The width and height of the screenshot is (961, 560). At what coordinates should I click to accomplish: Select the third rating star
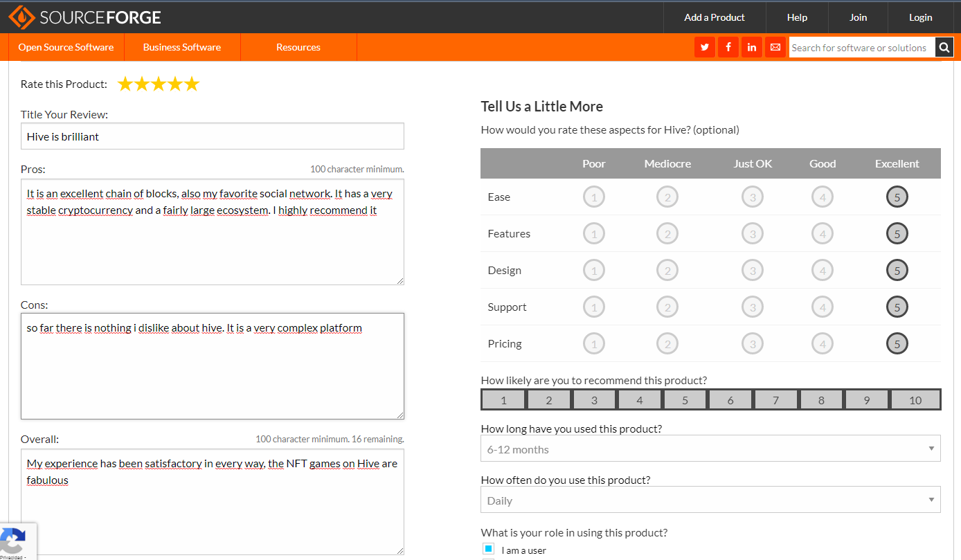pos(159,84)
